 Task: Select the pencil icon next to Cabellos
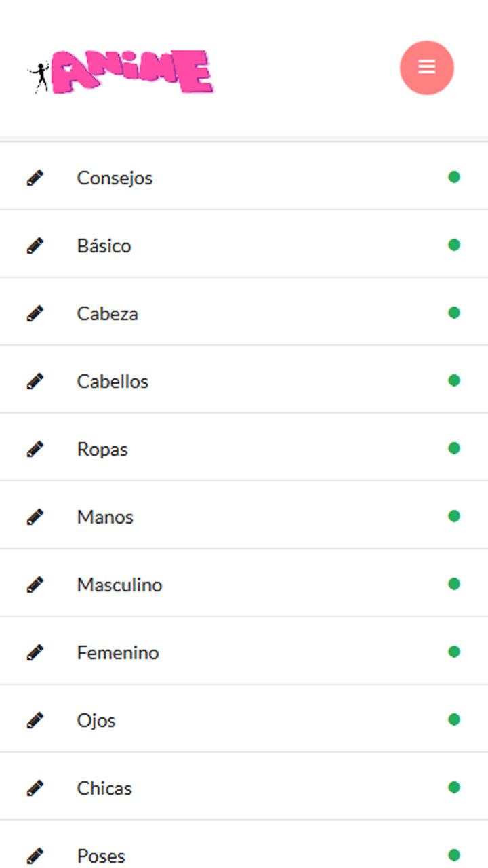35,381
